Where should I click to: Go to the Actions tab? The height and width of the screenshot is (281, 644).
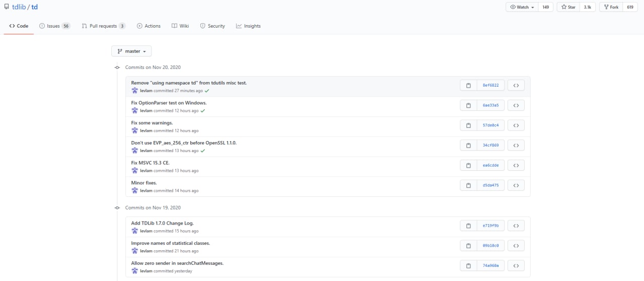point(148,26)
